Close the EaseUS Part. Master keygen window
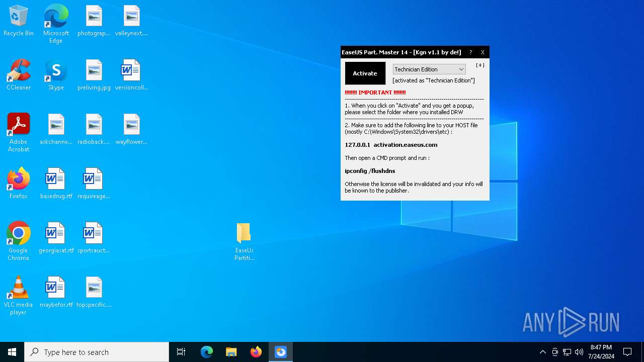The image size is (644, 362). click(x=482, y=52)
